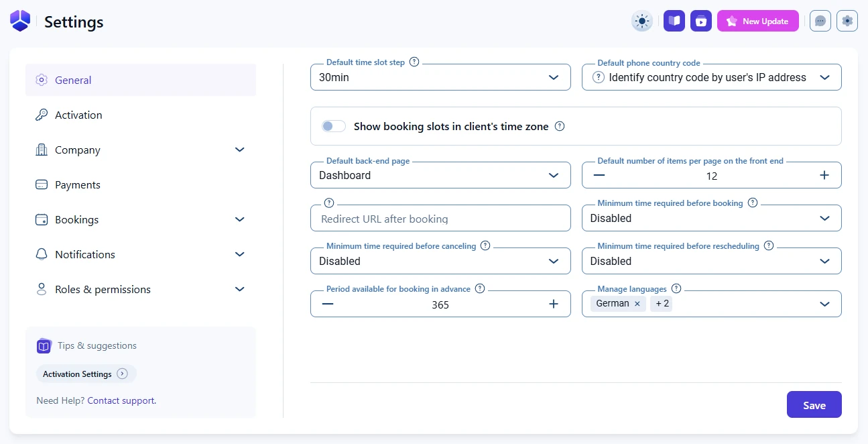Click the gear icon in top-right header

point(847,21)
